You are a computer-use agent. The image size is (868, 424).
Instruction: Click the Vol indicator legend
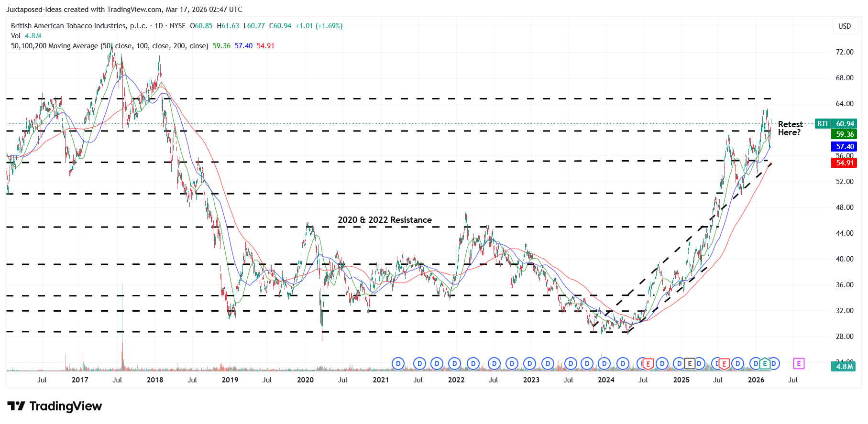(x=26, y=36)
